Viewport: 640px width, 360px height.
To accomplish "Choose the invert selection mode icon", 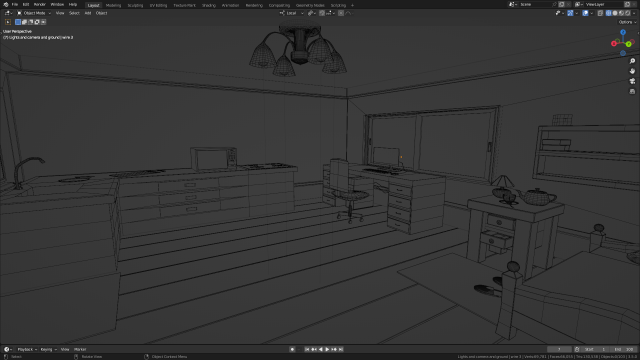I will (37, 22).
